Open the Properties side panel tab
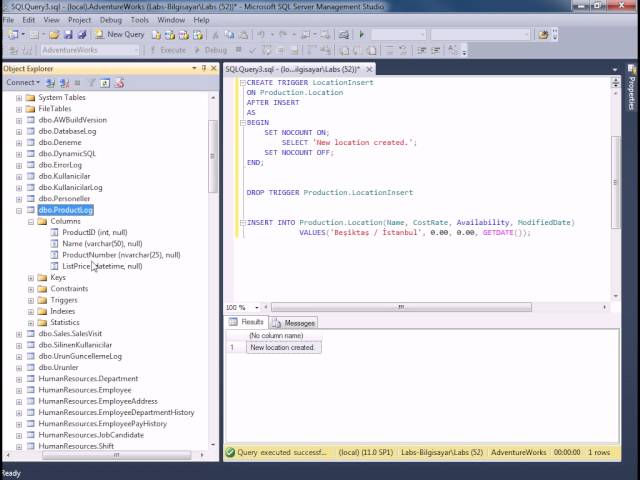The image size is (640, 480). pyautogui.click(x=631, y=87)
